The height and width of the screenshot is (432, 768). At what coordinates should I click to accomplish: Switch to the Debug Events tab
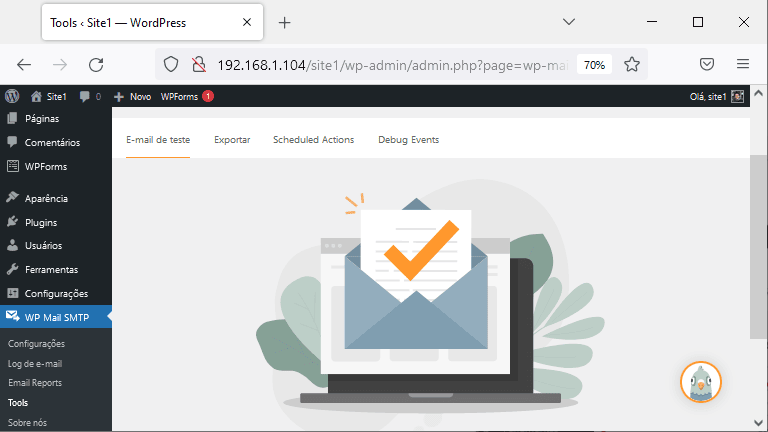pyautogui.click(x=408, y=140)
